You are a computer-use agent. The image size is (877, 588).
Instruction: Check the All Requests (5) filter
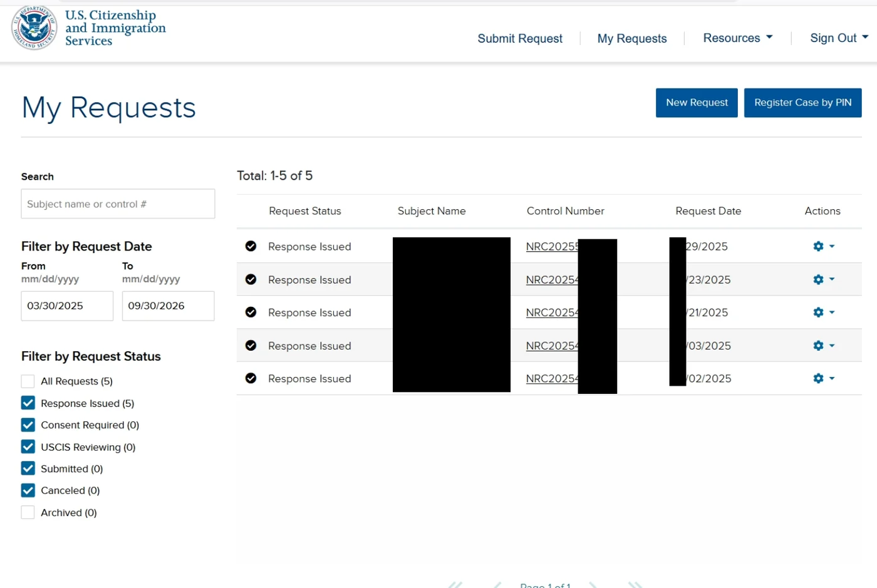pyautogui.click(x=28, y=381)
